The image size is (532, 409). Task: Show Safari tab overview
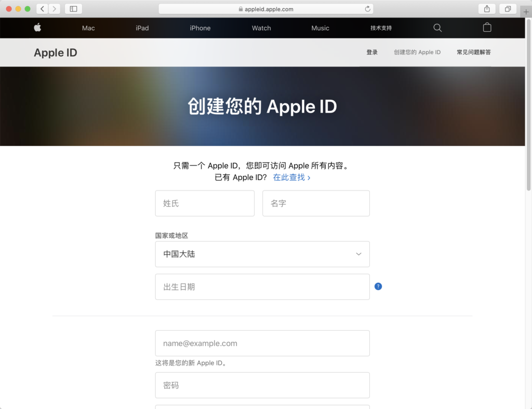tap(508, 9)
